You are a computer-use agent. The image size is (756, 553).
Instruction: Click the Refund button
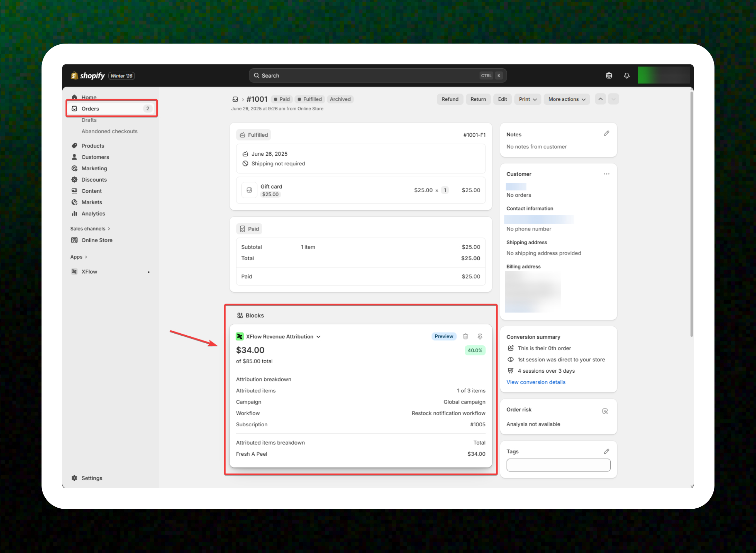pyautogui.click(x=450, y=99)
